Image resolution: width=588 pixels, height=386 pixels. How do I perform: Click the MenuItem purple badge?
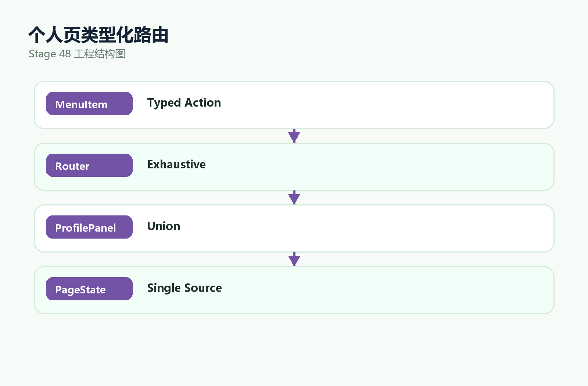(x=89, y=104)
